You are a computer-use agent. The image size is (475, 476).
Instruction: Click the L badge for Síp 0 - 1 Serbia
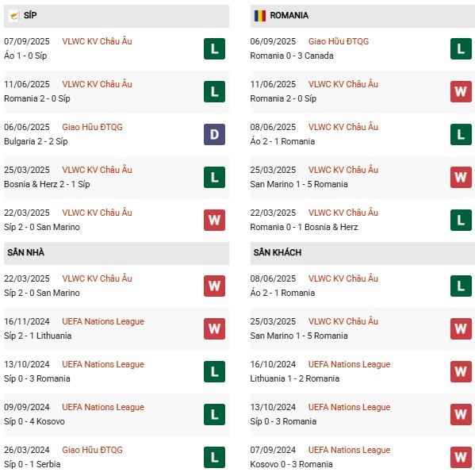[214, 457]
